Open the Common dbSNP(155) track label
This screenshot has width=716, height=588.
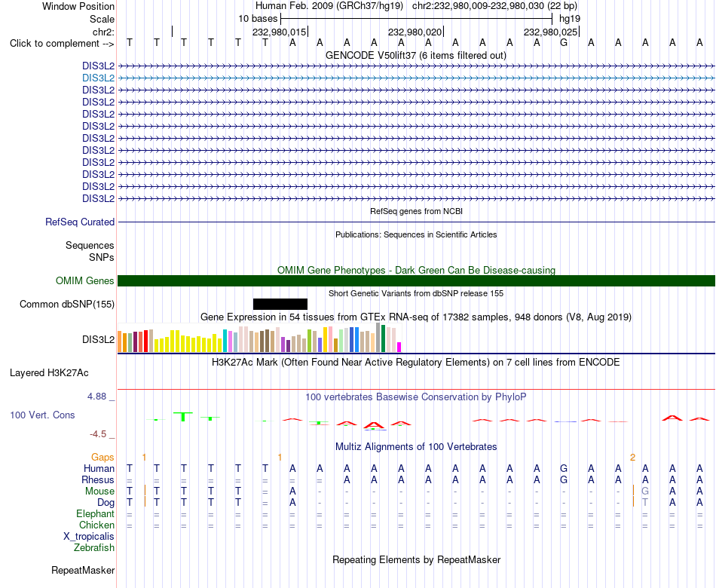pos(67,305)
